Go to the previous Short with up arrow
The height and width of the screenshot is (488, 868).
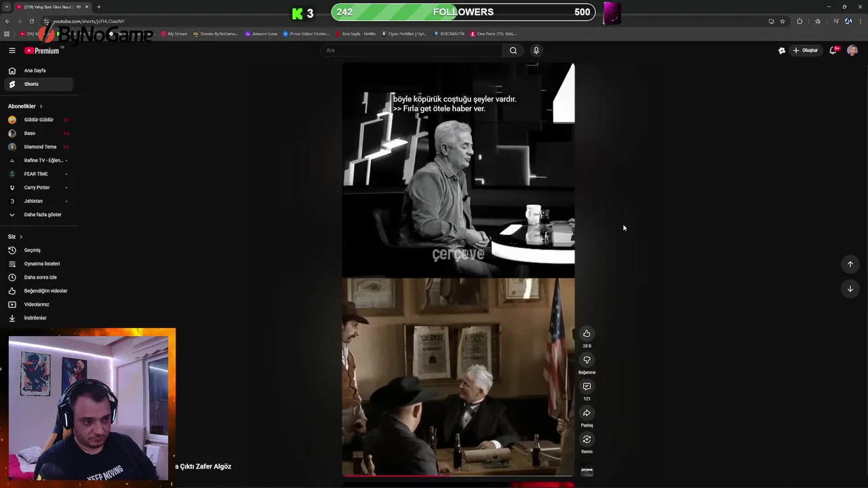tap(850, 264)
